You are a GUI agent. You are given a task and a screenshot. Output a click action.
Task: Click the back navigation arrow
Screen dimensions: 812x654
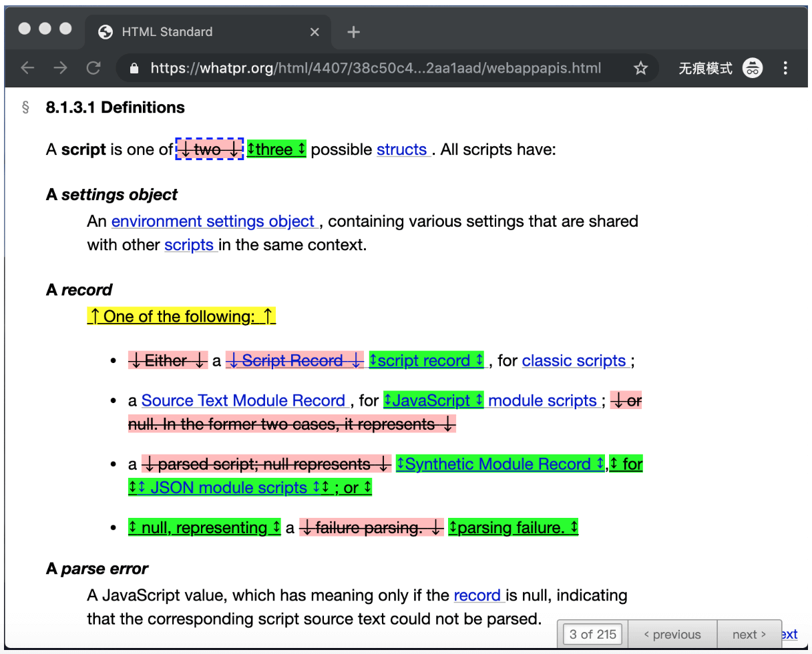pyautogui.click(x=27, y=67)
